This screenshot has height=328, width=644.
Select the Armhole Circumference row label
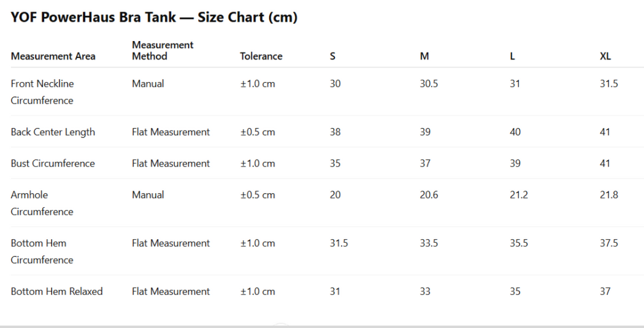coord(42,203)
